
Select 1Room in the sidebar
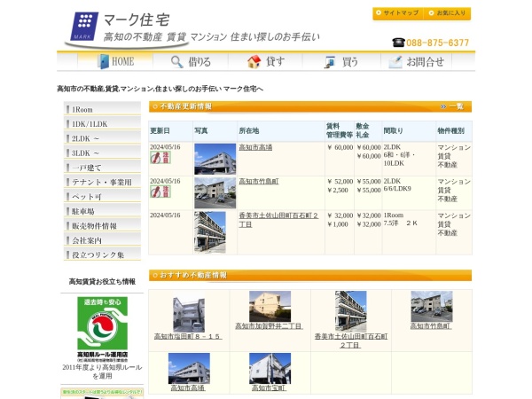click(102, 109)
